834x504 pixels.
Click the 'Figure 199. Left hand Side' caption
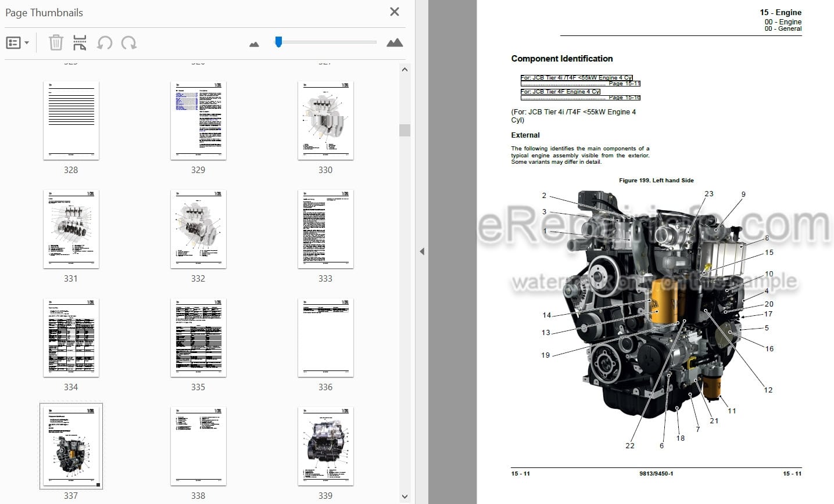pos(656,180)
